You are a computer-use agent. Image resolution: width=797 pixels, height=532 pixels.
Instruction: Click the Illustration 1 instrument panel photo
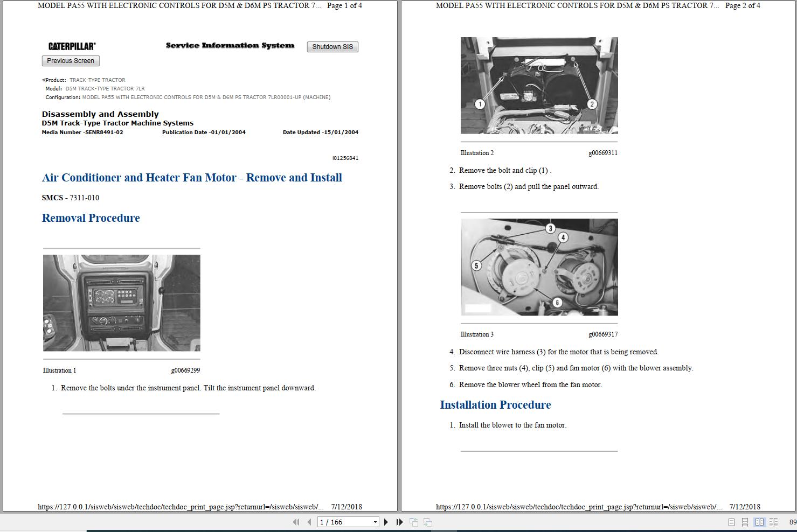pos(121,303)
